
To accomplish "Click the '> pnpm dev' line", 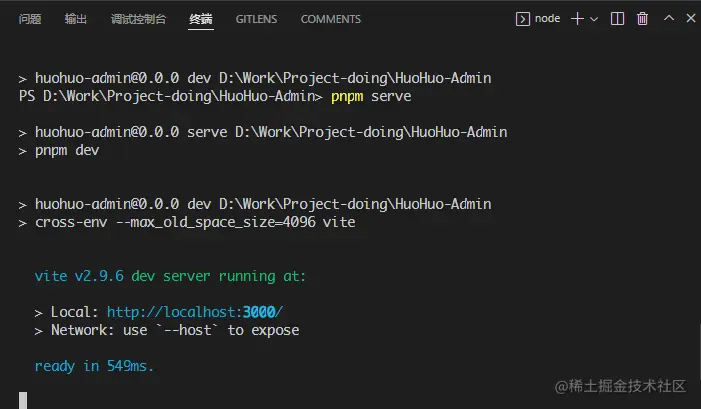I will click(59, 150).
